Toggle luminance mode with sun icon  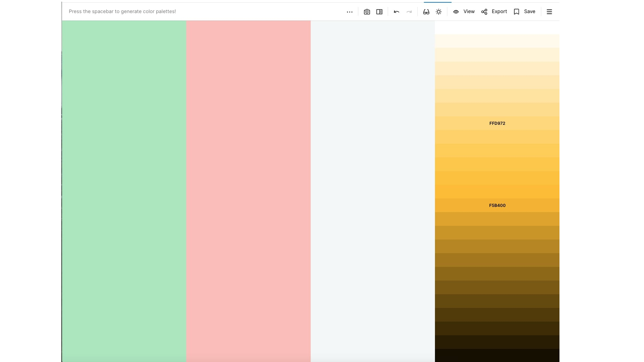(439, 11)
